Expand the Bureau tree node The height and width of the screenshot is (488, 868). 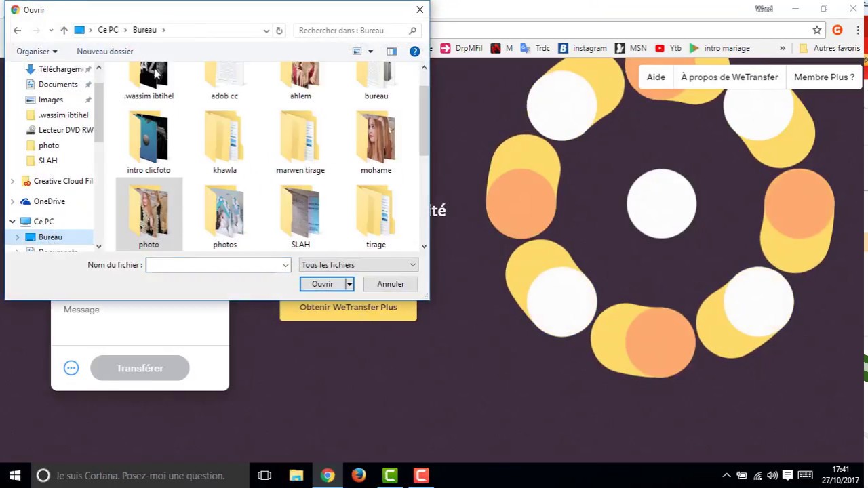pos(18,237)
